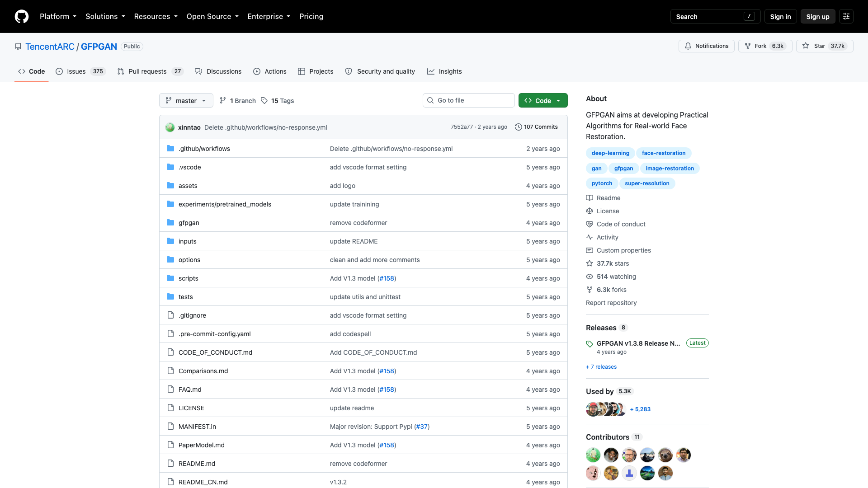Open the green Code dropdown button
This screenshot has width=868, height=488.
tap(543, 101)
